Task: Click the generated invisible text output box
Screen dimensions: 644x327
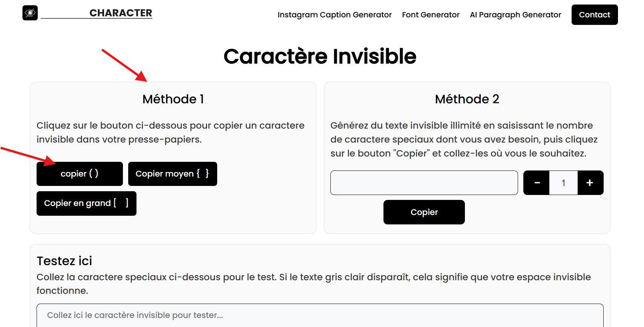Action: click(424, 183)
